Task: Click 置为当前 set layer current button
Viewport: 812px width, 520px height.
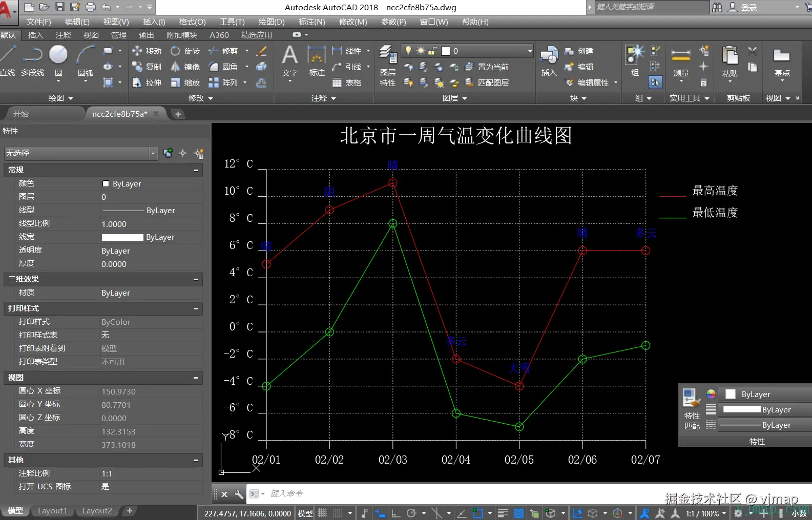Action: click(487, 67)
